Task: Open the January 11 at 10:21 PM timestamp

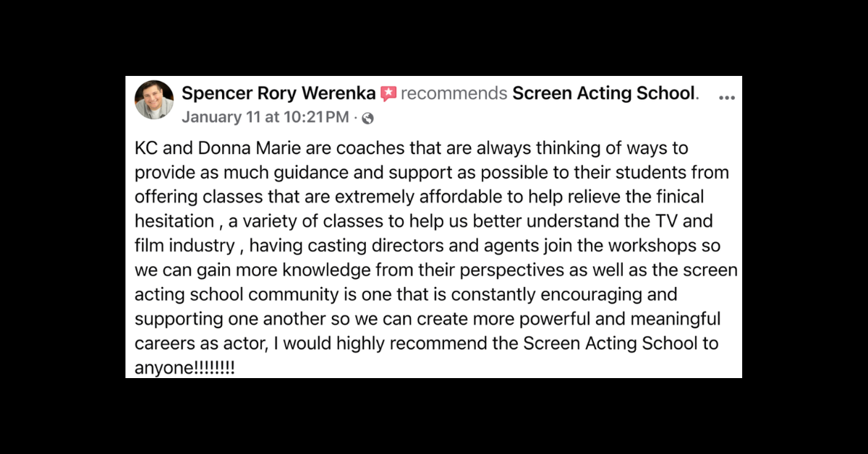Action: [x=265, y=117]
